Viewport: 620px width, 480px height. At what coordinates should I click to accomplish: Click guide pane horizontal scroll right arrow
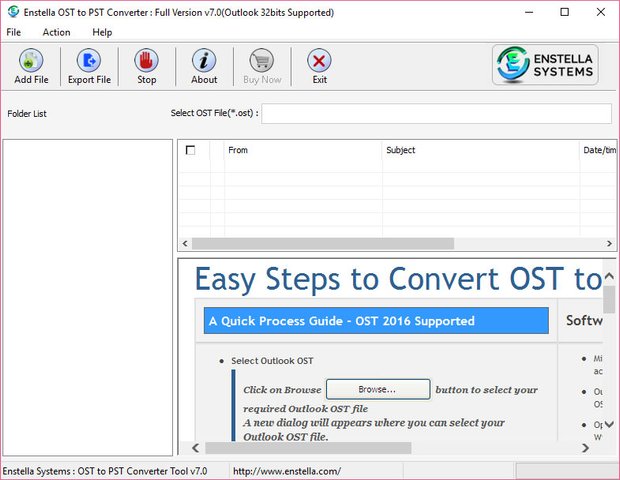(x=585, y=448)
